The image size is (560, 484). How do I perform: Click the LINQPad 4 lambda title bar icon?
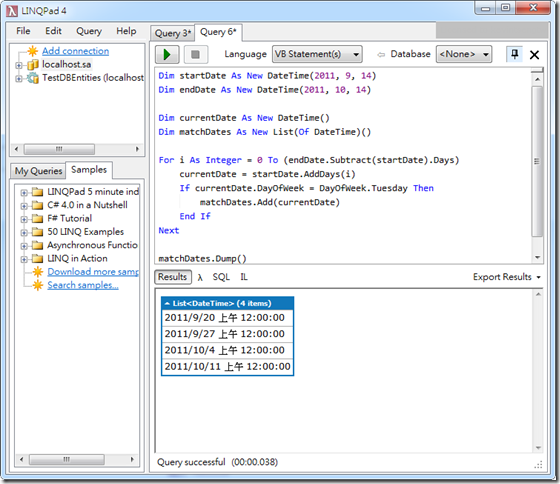tap(12, 11)
